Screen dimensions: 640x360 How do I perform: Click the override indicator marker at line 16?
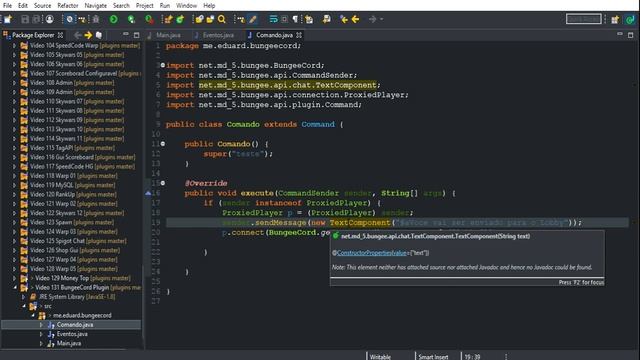(148, 193)
